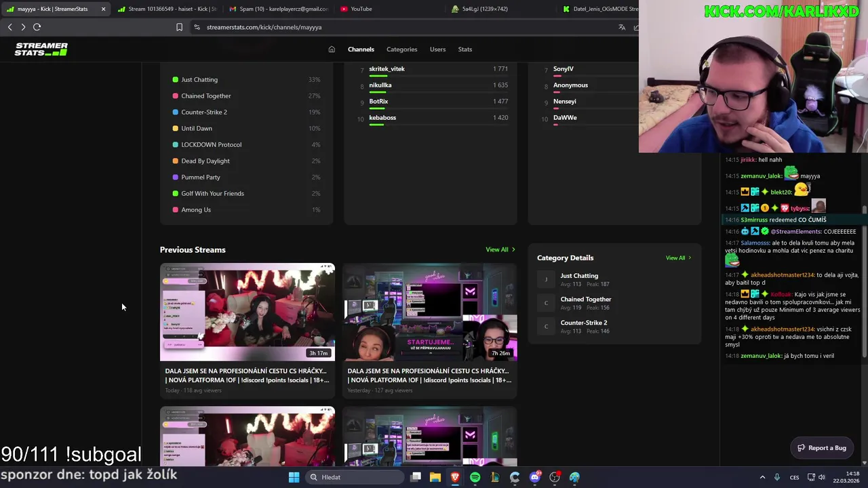
Task: Show hidden system tray icons
Action: (762, 477)
